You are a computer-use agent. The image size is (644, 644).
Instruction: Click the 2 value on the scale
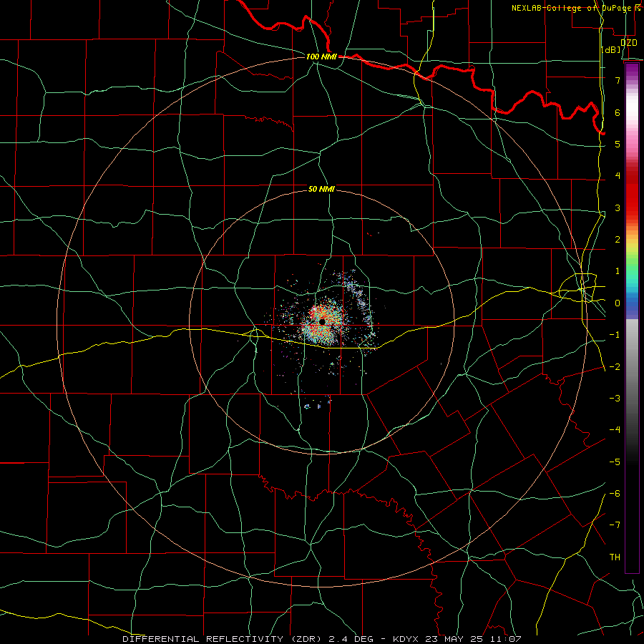coord(618,240)
